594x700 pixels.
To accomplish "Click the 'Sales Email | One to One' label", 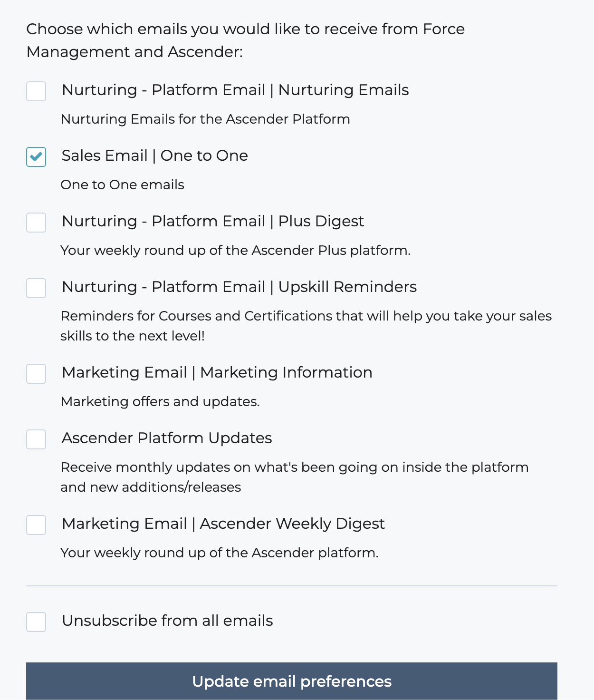I will (155, 156).
